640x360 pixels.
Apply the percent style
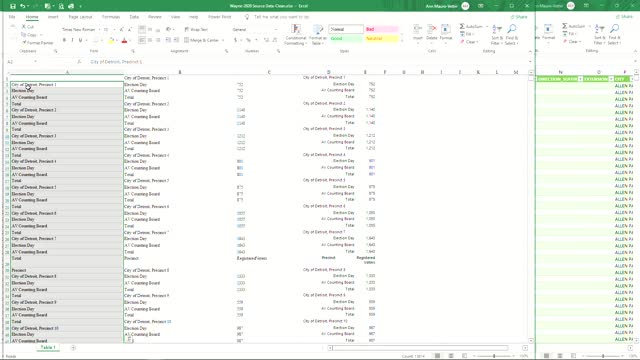tap(248, 40)
